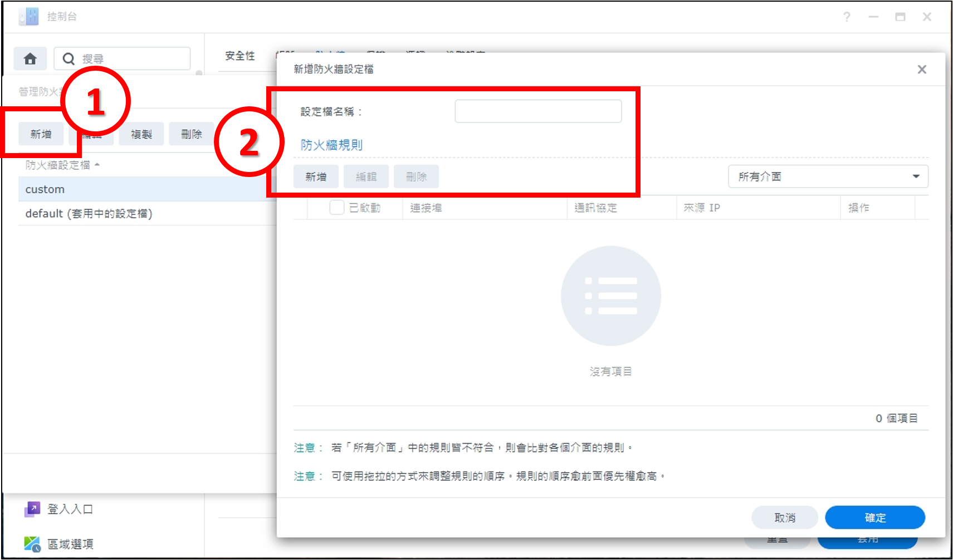Click the 來源 IP column header
This screenshot has width=953, height=560.
point(758,208)
